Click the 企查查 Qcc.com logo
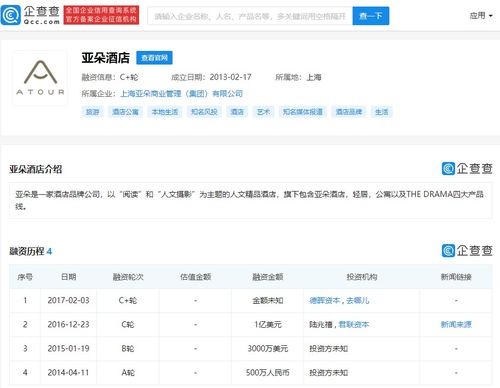500x388 pixels. click(30, 15)
